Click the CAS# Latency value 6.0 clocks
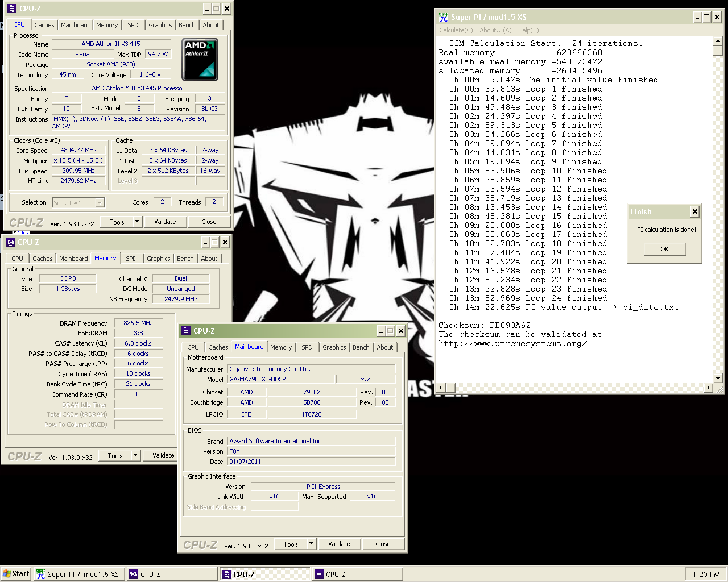The image size is (728, 582). pyautogui.click(x=138, y=343)
